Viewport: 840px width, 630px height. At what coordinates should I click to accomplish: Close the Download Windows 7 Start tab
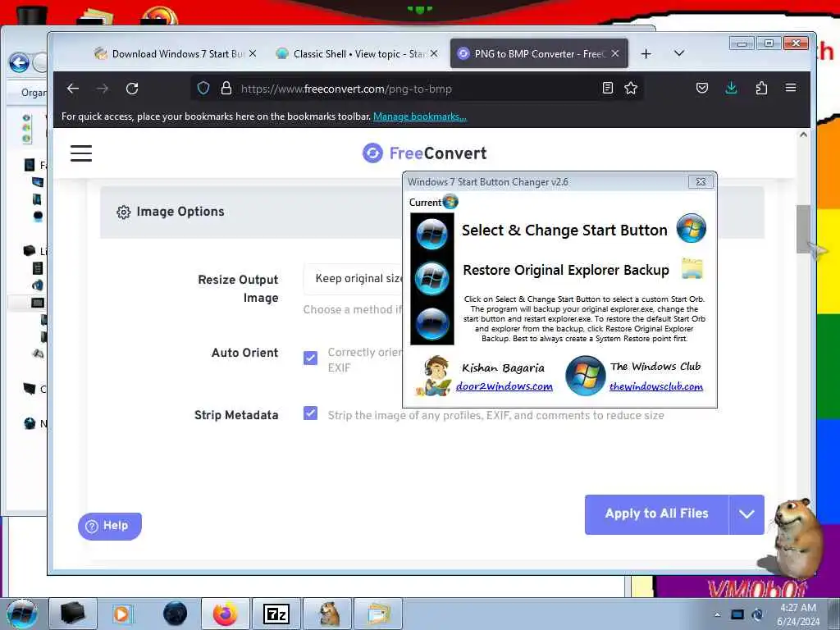pos(253,53)
